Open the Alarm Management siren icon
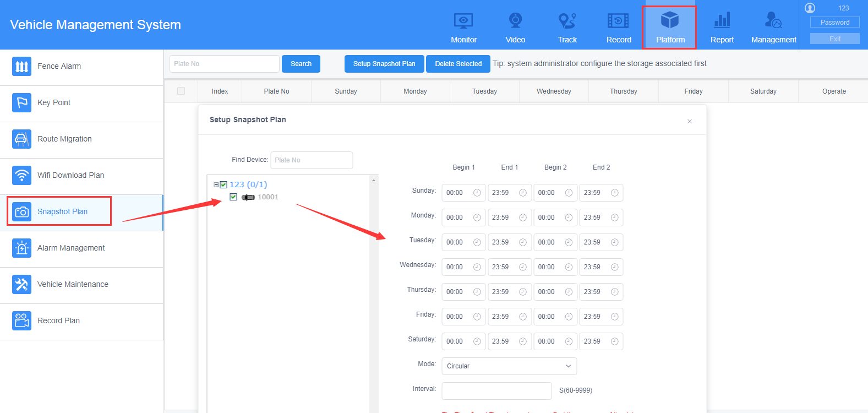The height and width of the screenshot is (413, 868). [21, 248]
